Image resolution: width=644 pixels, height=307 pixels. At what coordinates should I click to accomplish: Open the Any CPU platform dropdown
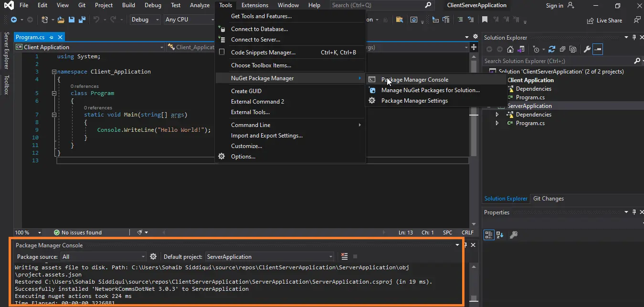coord(189,20)
